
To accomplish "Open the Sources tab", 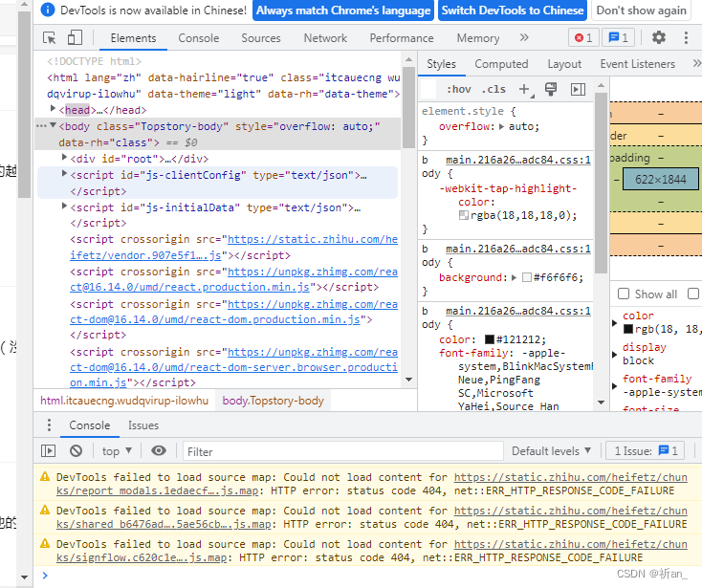I will click(261, 38).
